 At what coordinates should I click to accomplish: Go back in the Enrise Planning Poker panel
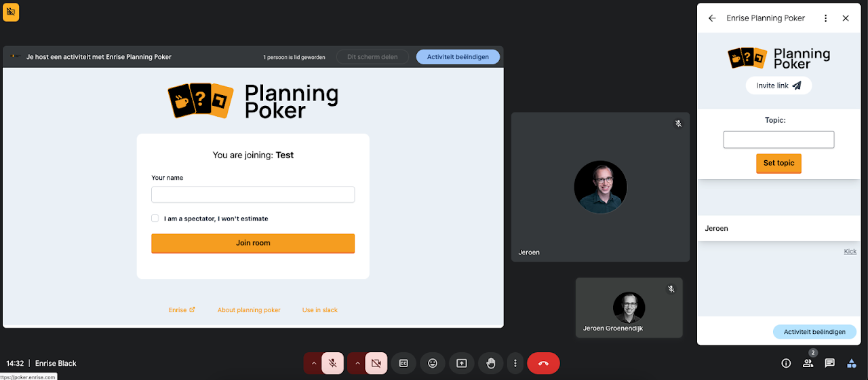tap(712, 18)
